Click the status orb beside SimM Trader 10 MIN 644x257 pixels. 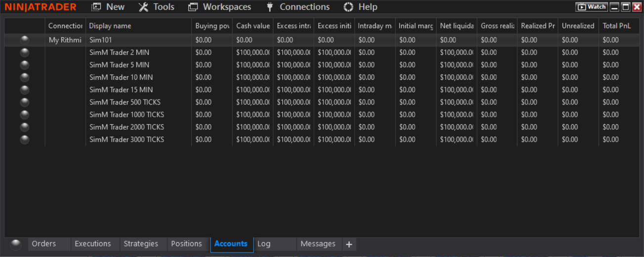(25, 77)
